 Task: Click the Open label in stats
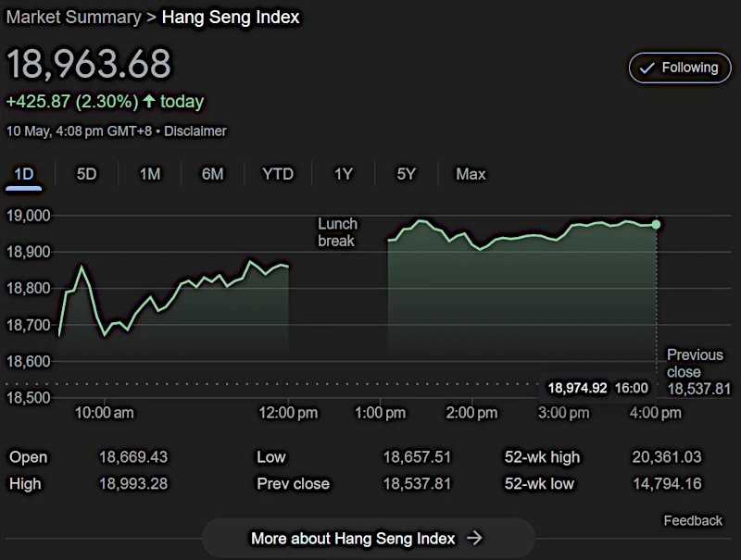[29, 457]
